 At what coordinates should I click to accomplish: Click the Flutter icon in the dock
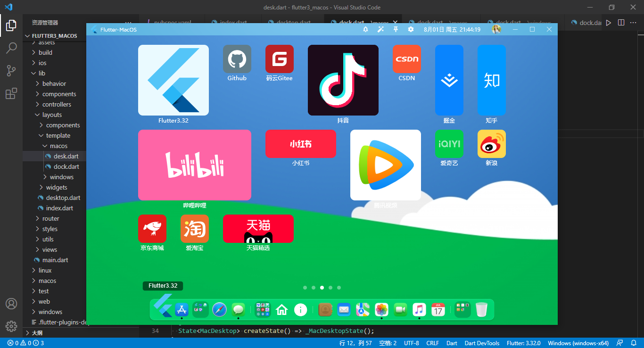[x=163, y=305]
